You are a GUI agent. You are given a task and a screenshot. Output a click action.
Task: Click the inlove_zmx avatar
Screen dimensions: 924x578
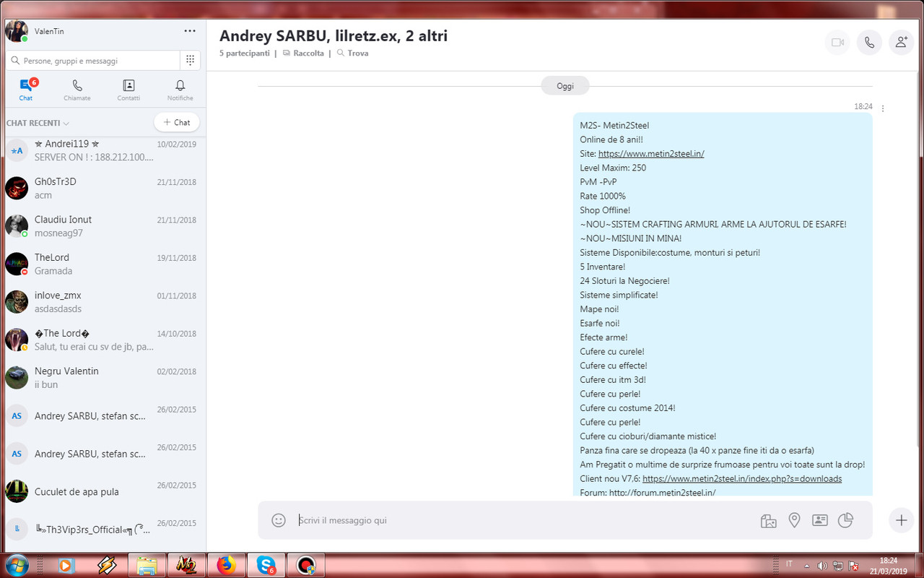[17, 301]
